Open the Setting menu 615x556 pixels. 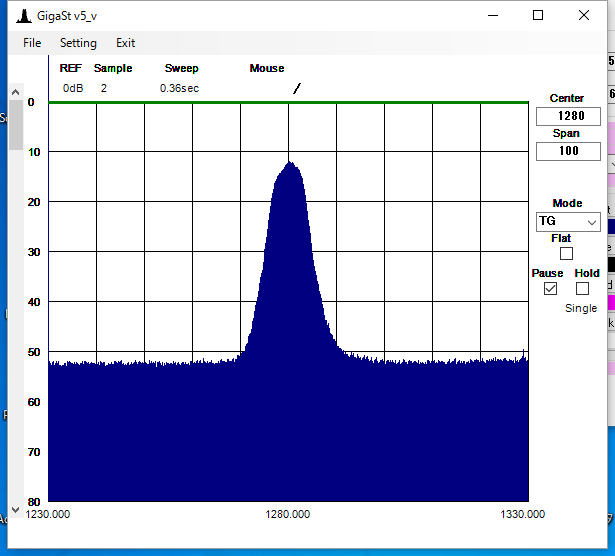pos(78,43)
